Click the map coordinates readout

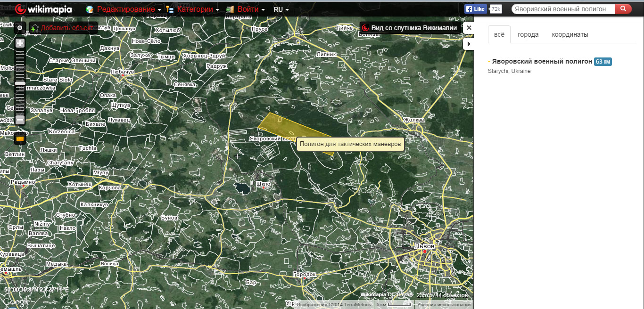37,290
